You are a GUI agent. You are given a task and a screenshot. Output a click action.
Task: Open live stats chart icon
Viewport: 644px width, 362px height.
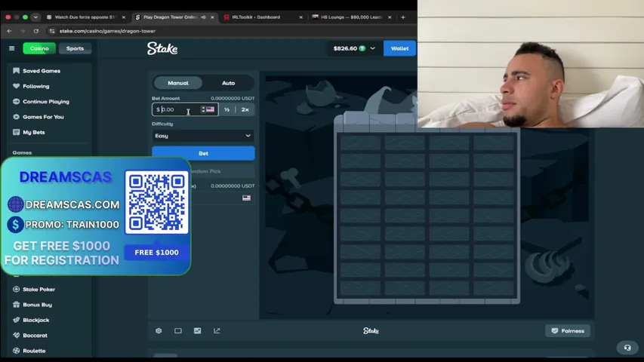pyautogui.click(x=198, y=331)
